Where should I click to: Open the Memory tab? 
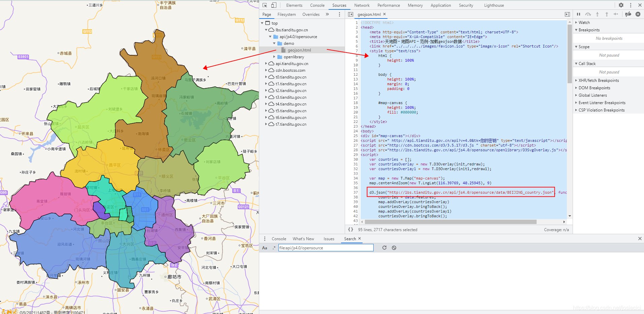coord(415,5)
